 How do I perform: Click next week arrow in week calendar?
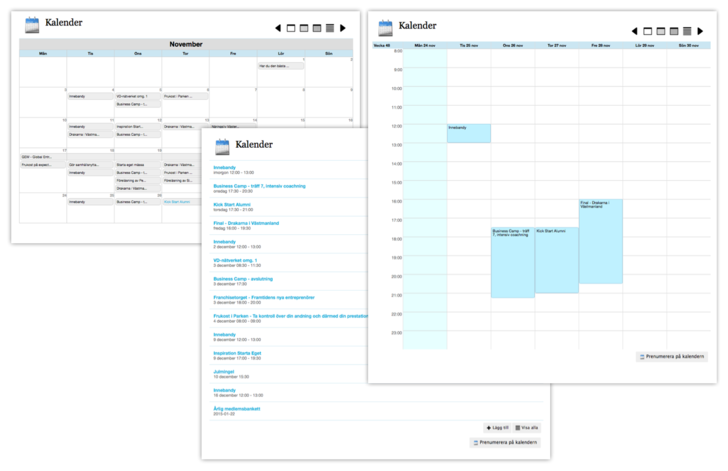(699, 32)
